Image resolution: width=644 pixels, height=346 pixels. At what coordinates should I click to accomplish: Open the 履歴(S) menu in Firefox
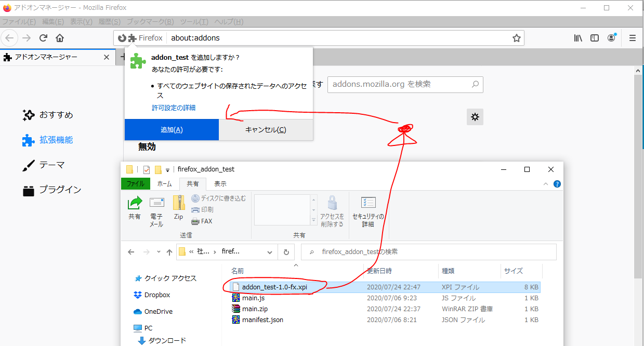tap(109, 22)
